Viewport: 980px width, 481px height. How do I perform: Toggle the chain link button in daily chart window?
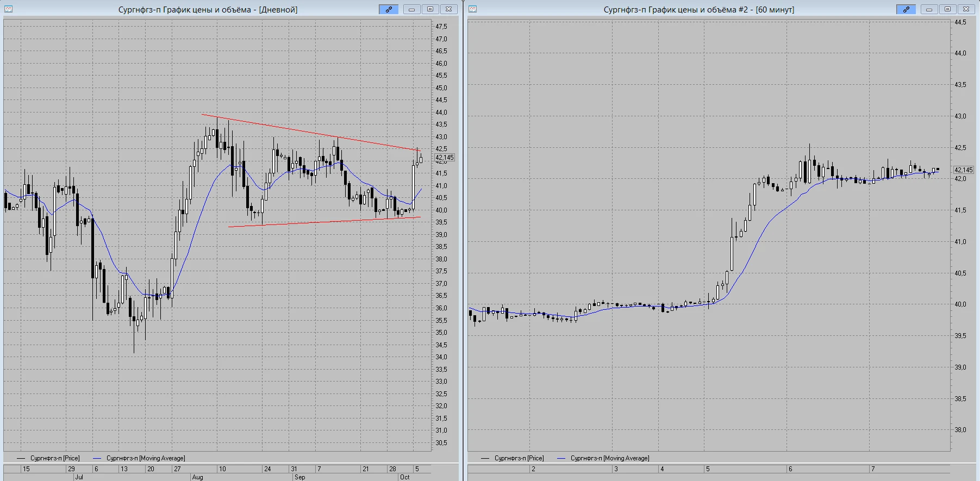click(x=389, y=9)
